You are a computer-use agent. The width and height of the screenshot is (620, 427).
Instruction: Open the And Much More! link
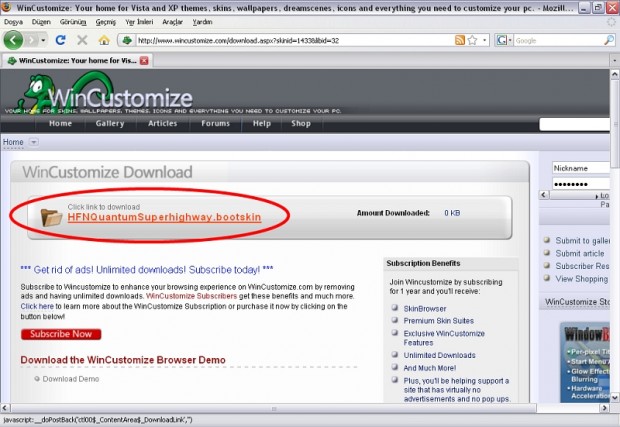coord(430,368)
